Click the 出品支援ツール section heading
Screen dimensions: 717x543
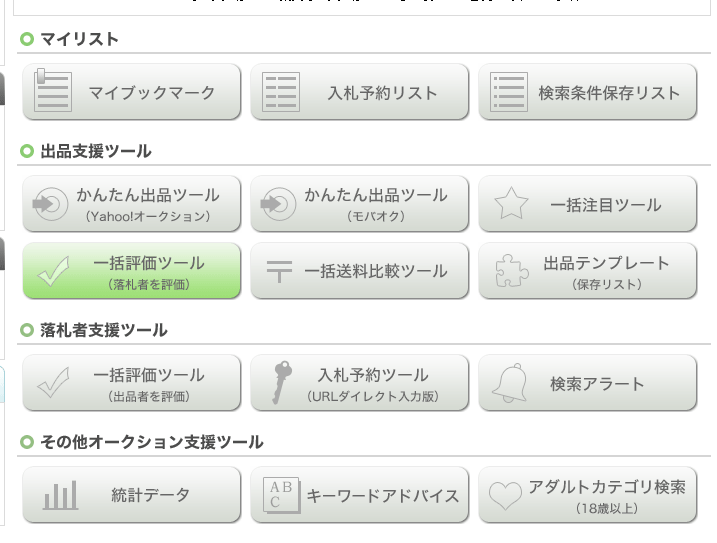(96, 151)
